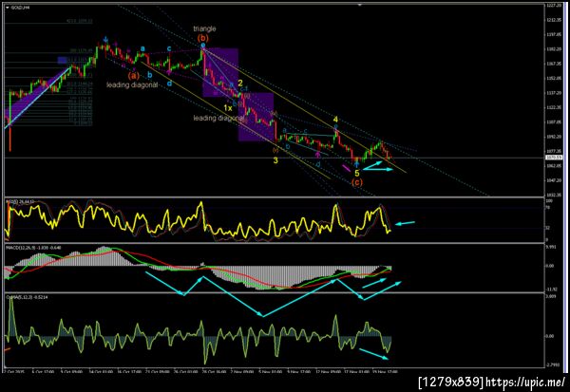Screen dimensions: 570x392
Task: Click the blue up arrow above yellow 5
Action: coord(357,164)
